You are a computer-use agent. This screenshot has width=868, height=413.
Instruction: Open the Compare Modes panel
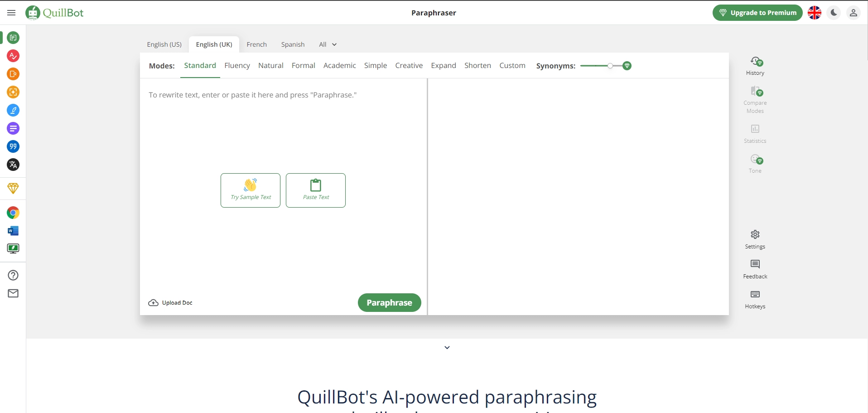coord(755,98)
